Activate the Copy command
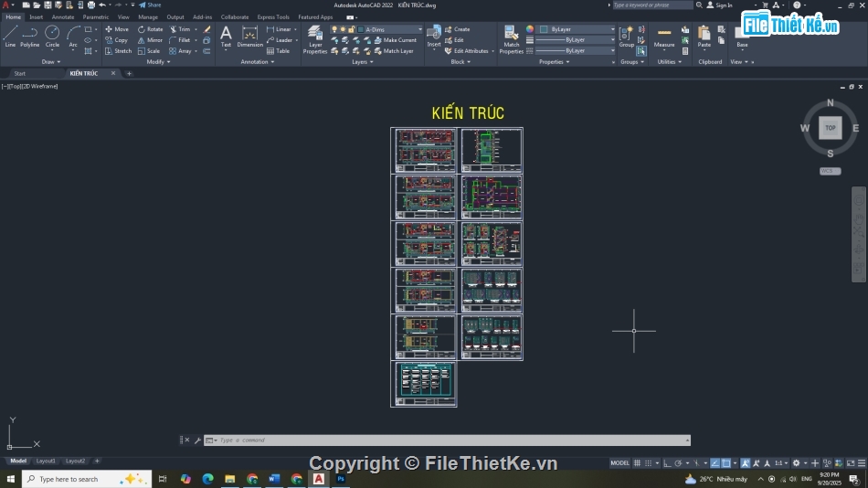 pyautogui.click(x=116, y=40)
